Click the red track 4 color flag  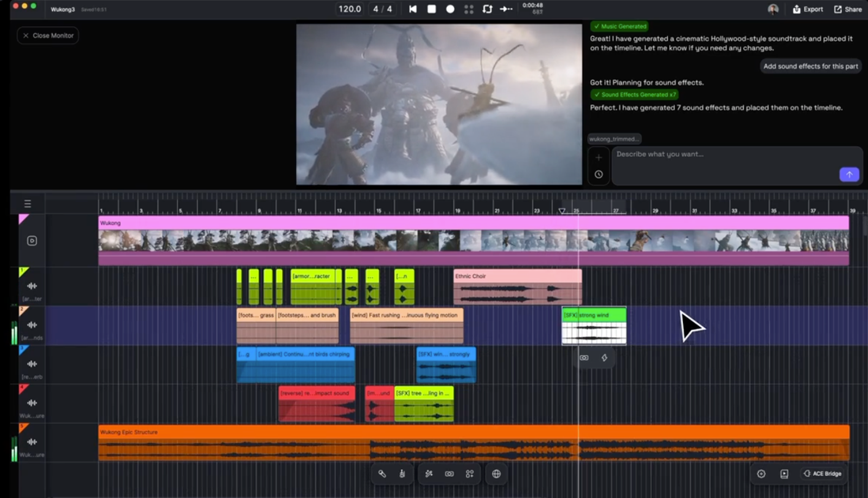pos(23,388)
